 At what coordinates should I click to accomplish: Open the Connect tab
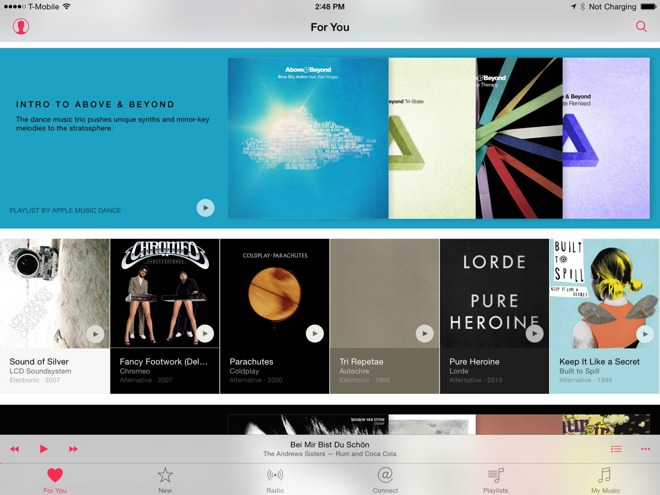[x=385, y=480]
